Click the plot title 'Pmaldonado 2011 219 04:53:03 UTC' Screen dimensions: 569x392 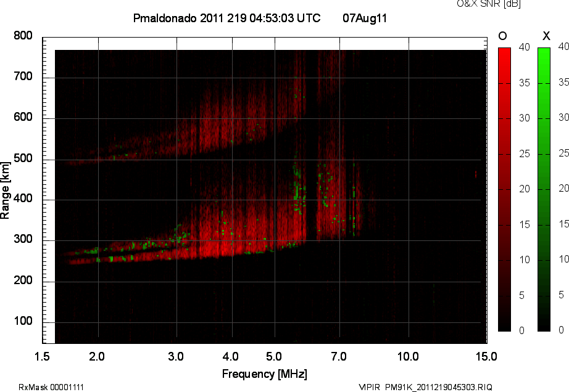click(227, 18)
